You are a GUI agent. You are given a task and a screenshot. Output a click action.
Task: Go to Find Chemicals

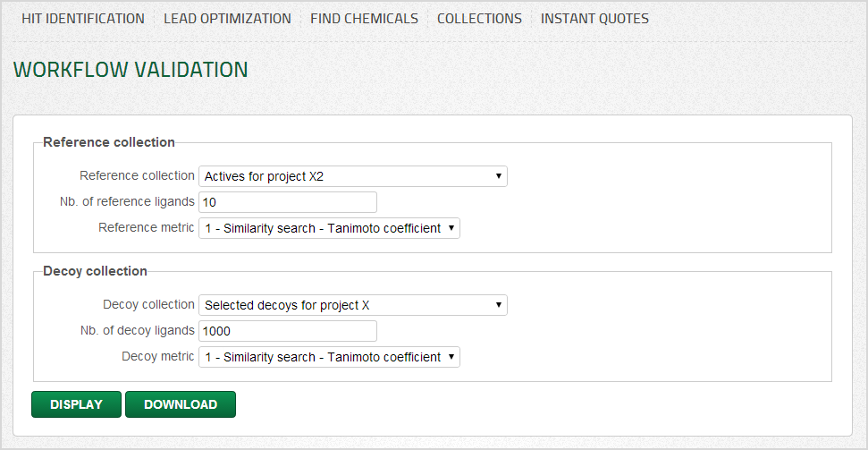[x=364, y=18]
